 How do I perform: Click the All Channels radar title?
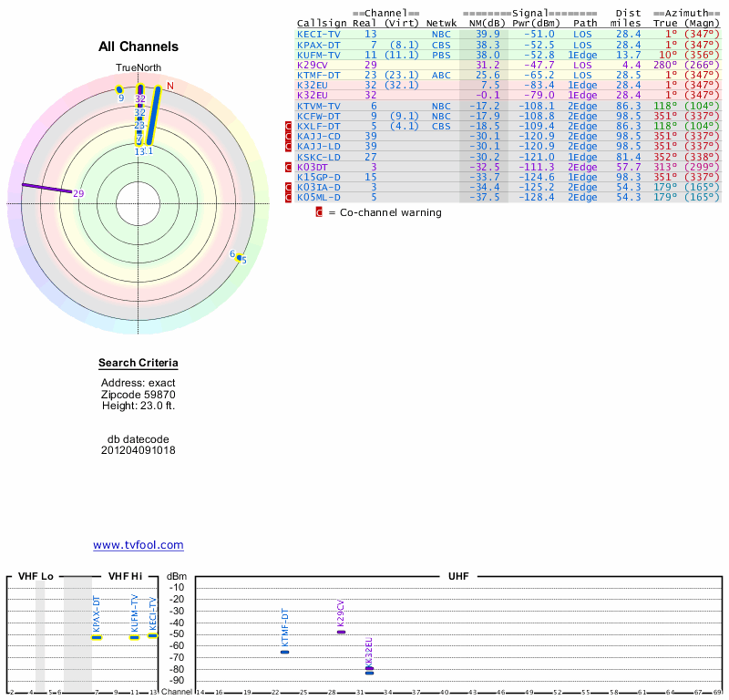[139, 46]
